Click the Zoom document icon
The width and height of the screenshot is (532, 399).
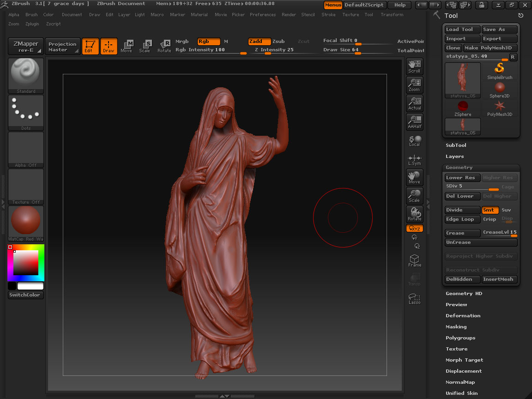[x=414, y=85]
